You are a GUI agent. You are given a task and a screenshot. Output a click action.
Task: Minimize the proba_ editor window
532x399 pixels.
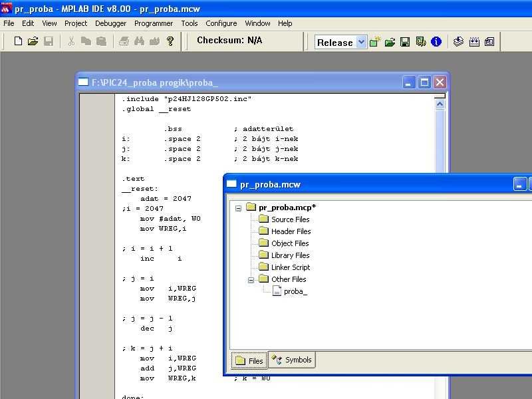pyautogui.click(x=408, y=82)
